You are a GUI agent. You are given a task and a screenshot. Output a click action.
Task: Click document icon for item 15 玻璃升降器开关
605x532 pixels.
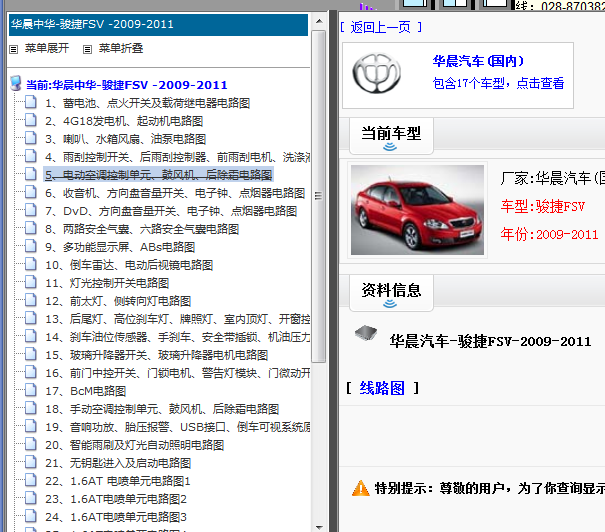click(31, 354)
